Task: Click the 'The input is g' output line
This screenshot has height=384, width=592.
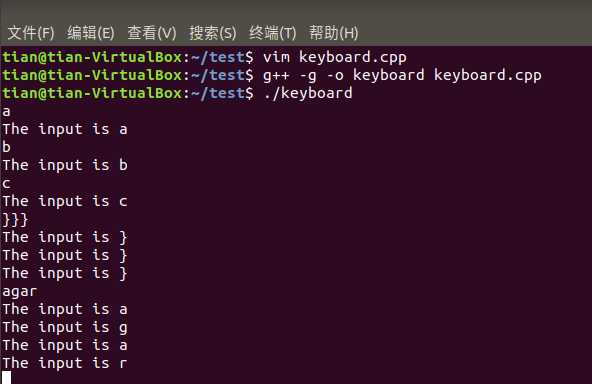Action: tap(65, 327)
